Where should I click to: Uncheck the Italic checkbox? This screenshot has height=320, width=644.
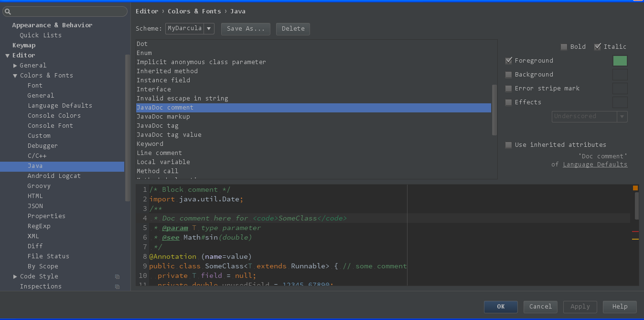597,47
